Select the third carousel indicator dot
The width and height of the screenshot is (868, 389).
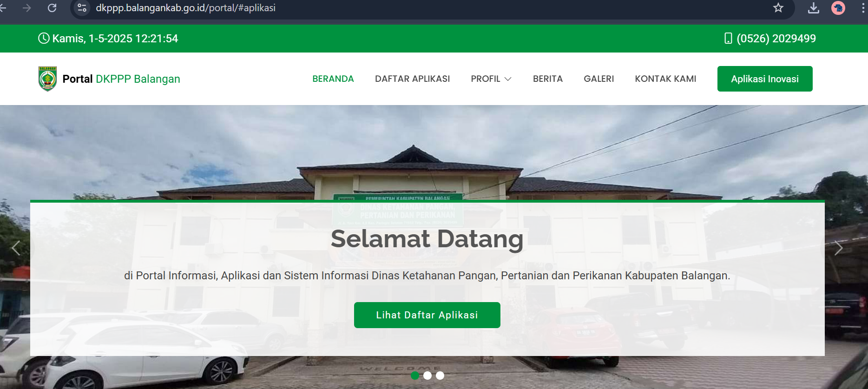point(440,376)
